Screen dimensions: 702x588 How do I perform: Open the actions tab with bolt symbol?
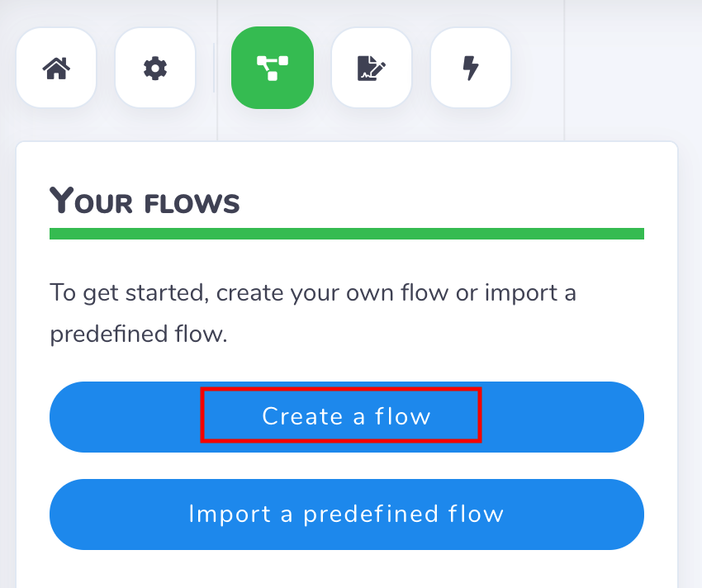click(471, 68)
